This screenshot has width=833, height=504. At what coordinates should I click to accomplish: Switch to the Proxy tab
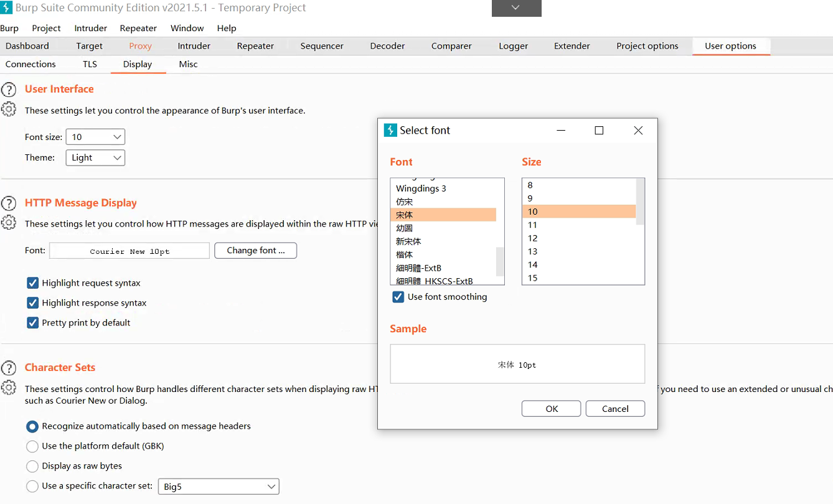coord(141,46)
